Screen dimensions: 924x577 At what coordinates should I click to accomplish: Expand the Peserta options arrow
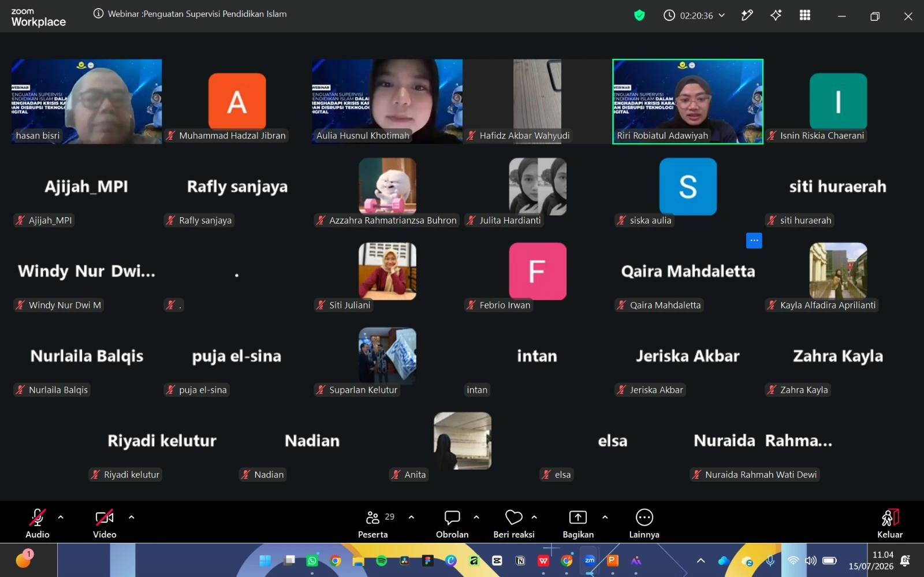tap(411, 518)
